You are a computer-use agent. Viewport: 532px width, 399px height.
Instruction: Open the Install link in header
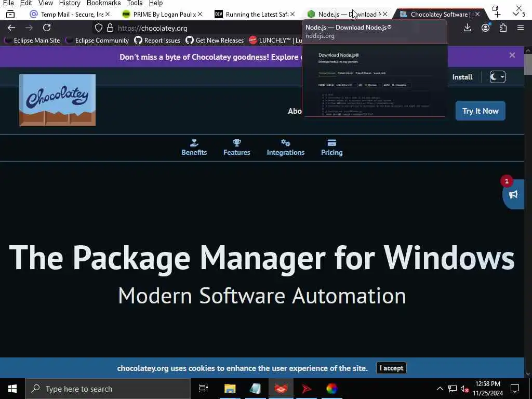pyautogui.click(x=462, y=77)
